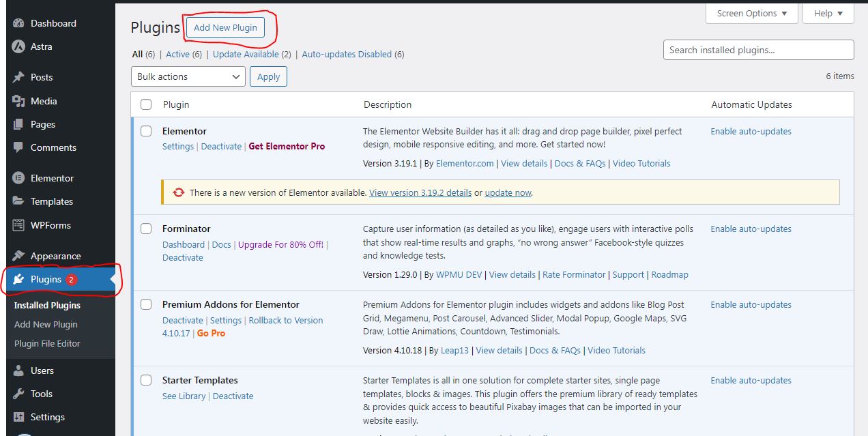Click the red plugins update count badge
Screen dimensions: 868x436
click(72, 279)
